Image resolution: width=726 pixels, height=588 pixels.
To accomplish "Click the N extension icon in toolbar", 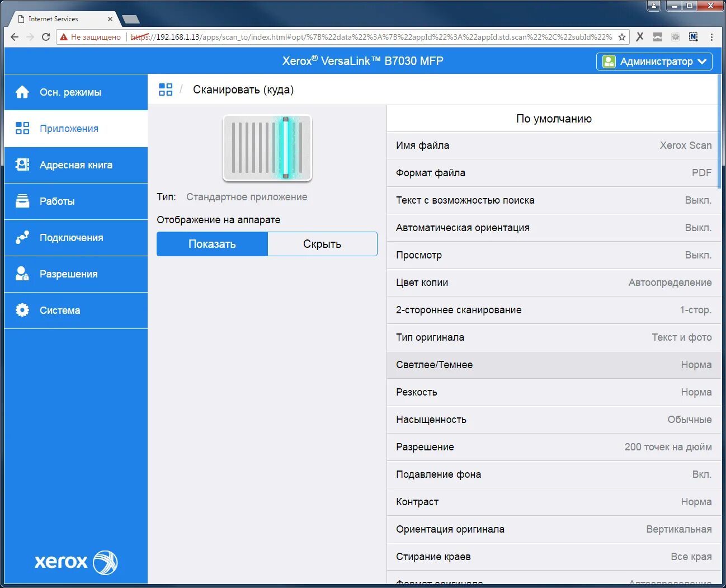I will point(694,37).
